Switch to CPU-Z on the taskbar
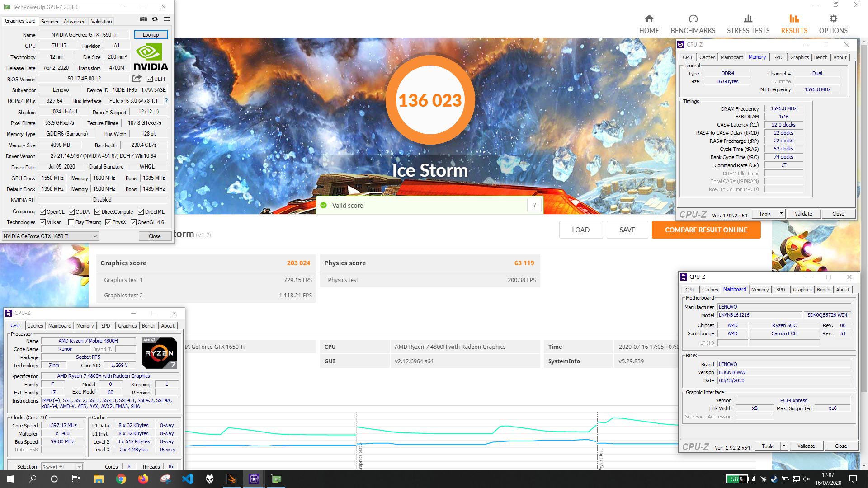 (254, 479)
